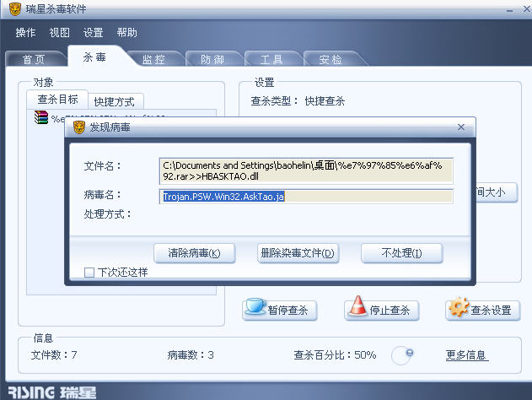532x400 pixels.
Task: Switch to the 首页 tab
Action: 34,59
